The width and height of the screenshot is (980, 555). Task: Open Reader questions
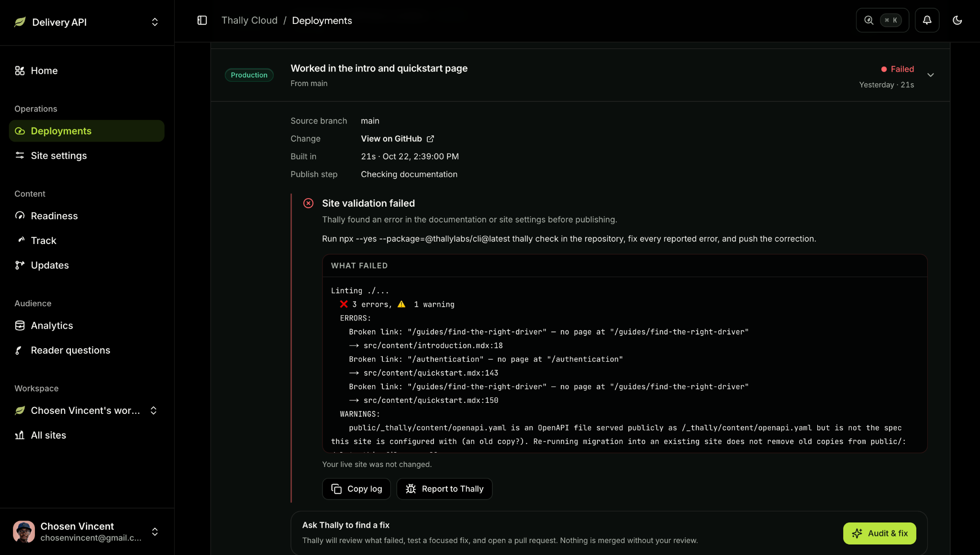[x=87, y=350]
